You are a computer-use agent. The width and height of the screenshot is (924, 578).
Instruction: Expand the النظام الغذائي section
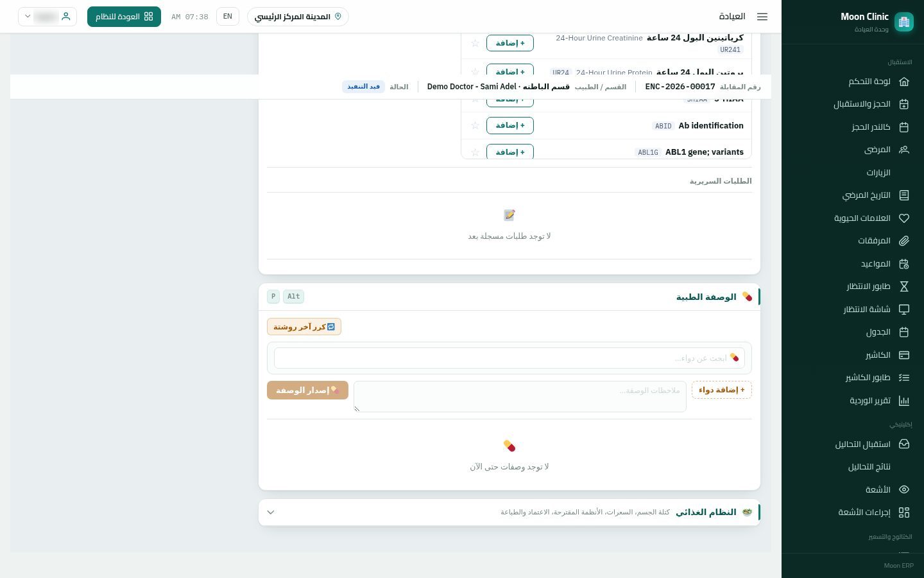click(x=509, y=512)
